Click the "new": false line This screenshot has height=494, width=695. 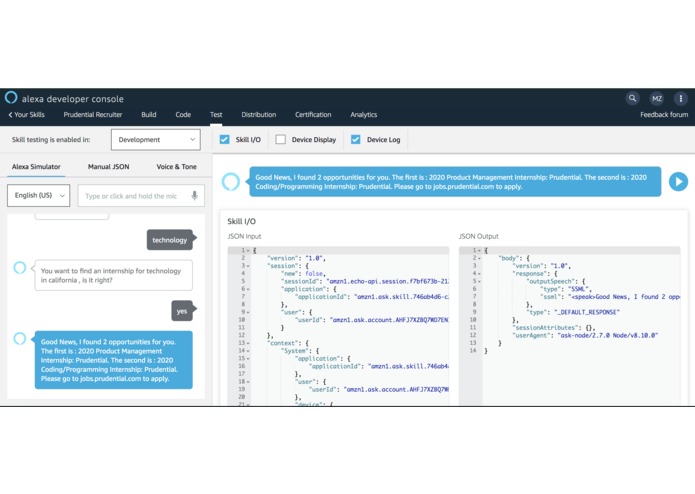point(303,273)
